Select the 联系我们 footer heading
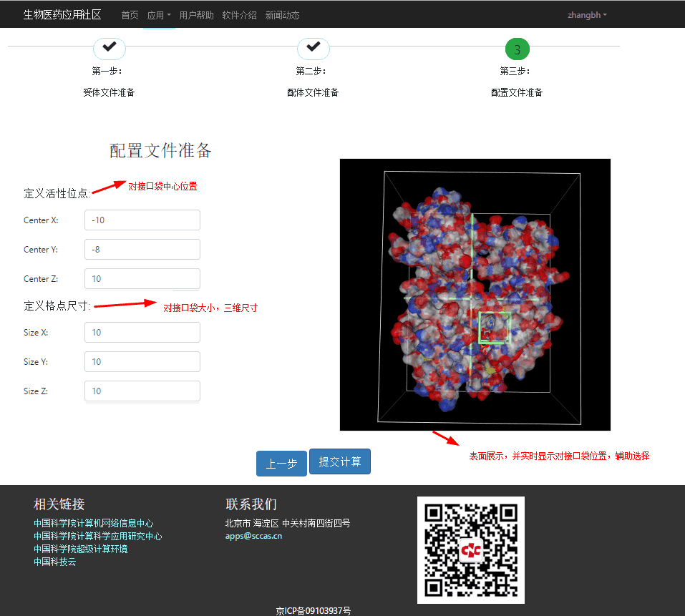 251,504
